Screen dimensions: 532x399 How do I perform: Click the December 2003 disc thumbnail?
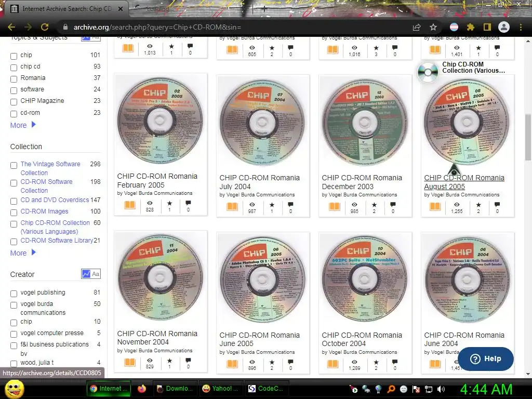pyautogui.click(x=365, y=122)
